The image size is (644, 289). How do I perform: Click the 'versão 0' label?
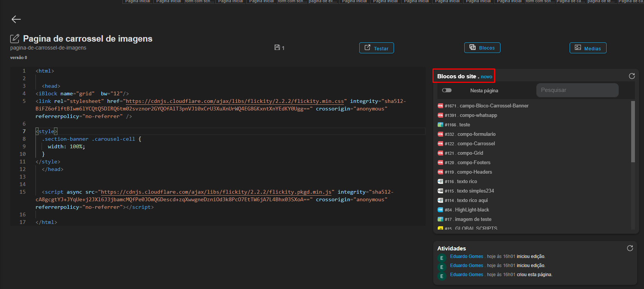pos(19,57)
